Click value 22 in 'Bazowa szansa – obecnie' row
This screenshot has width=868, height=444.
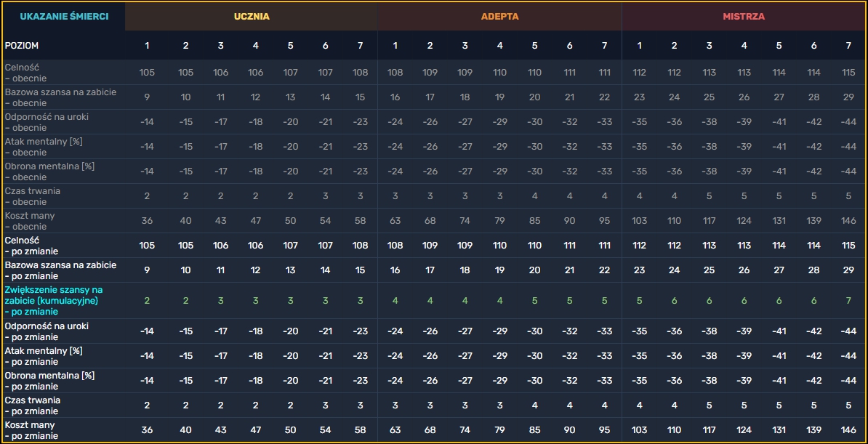coord(605,97)
